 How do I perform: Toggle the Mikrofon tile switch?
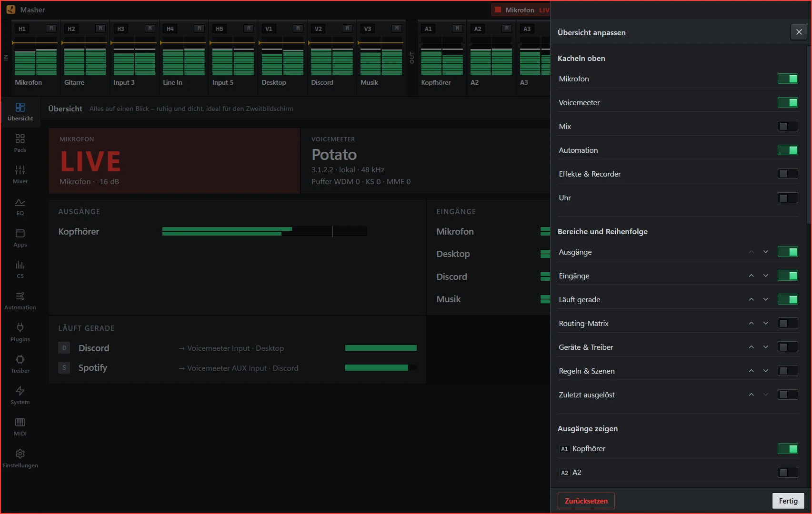(x=788, y=79)
